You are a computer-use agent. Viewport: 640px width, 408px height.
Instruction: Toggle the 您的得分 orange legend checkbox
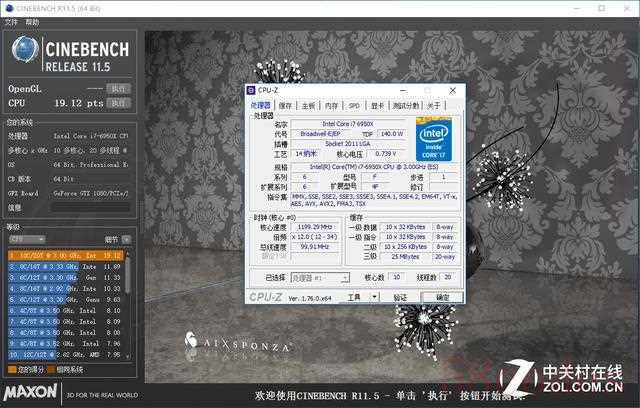[x=12, y=370]
